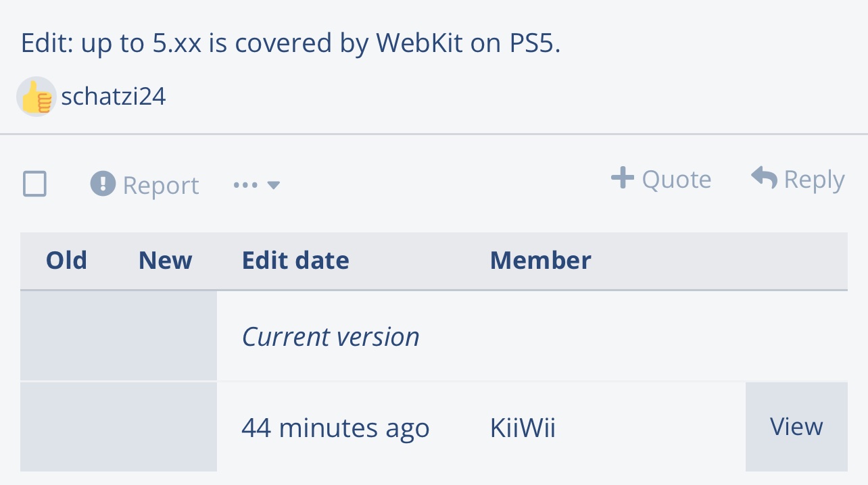This screenshot has height=485, width=868.
Task: Click the Member column header
Action: pyautogui.click(x=540, y=261)
